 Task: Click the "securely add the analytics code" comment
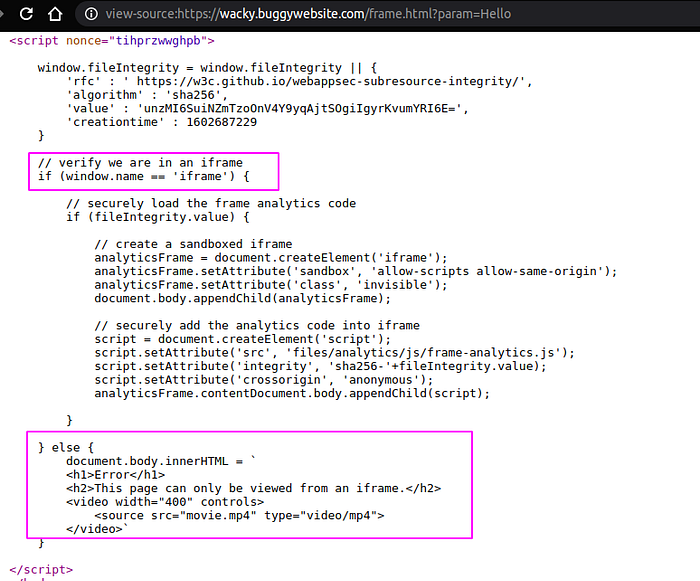[x=257, y=326]
